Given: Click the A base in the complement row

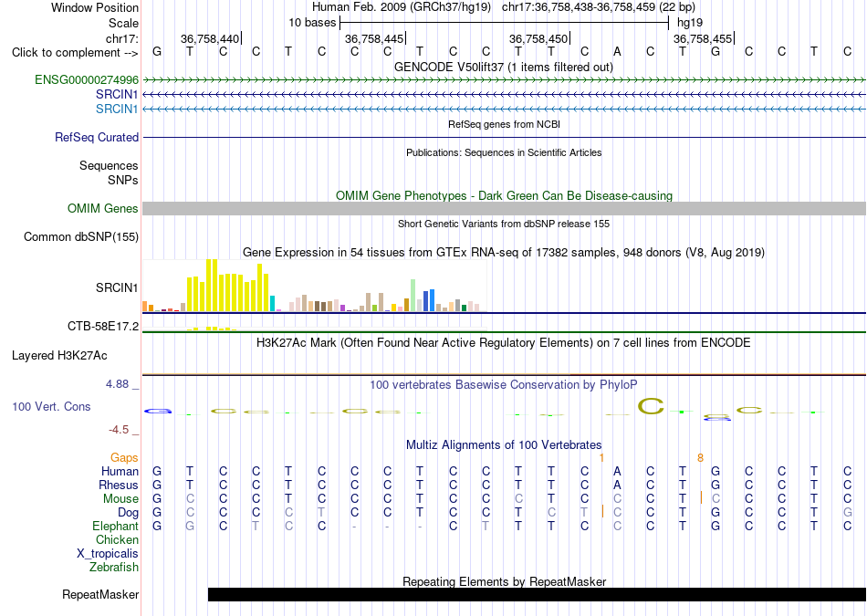Looking at the screenshot, I should click(617, 52).
